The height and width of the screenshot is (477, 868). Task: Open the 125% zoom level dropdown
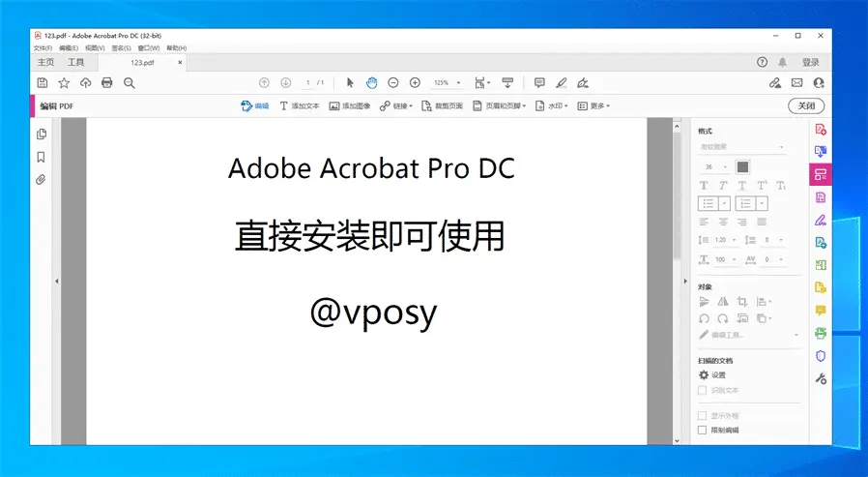[x=448, y=83]
